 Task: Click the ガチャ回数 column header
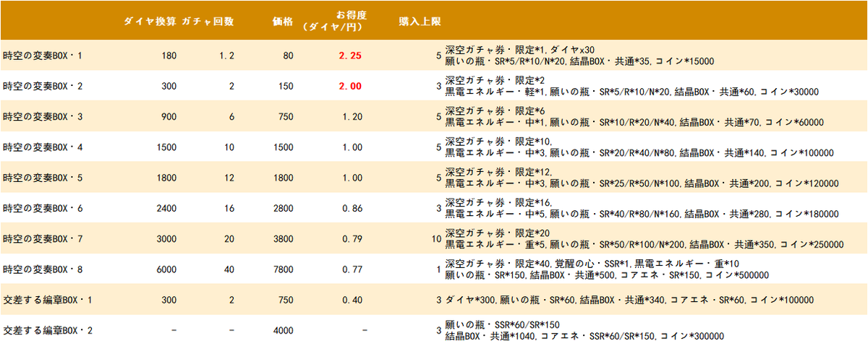tap(208, 21)
